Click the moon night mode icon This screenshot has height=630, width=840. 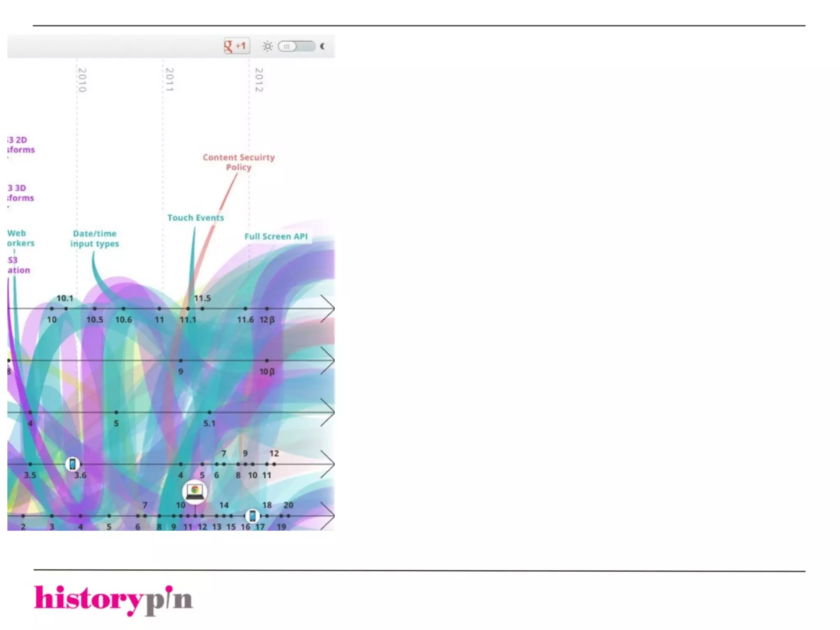(322, 46)
